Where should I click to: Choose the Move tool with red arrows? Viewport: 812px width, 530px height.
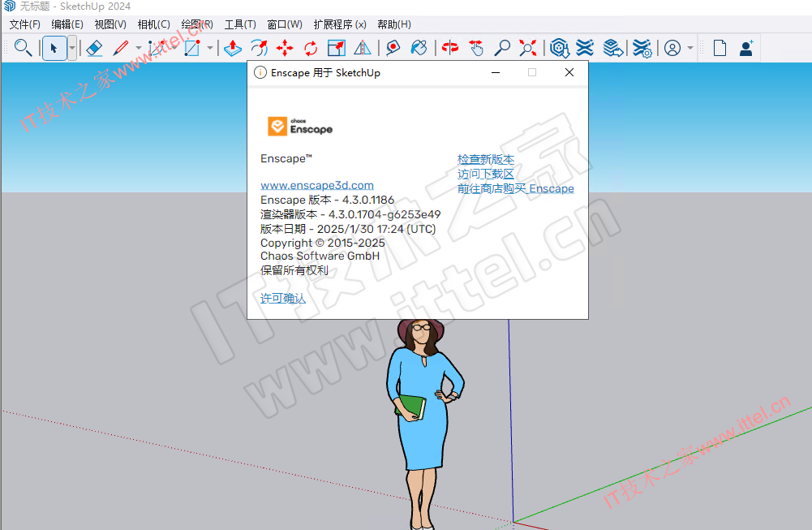tap(284, 48)
